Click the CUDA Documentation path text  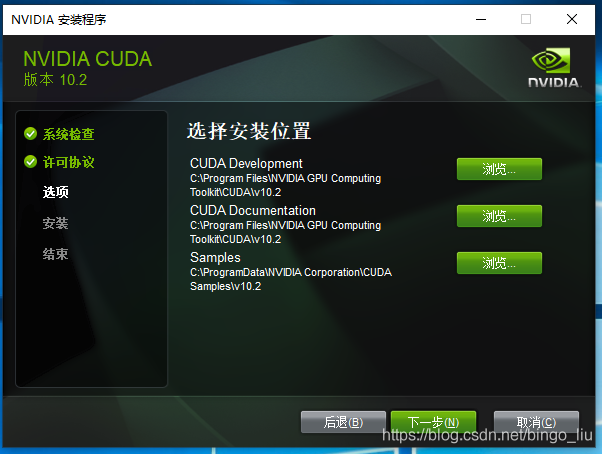point(285,232)
